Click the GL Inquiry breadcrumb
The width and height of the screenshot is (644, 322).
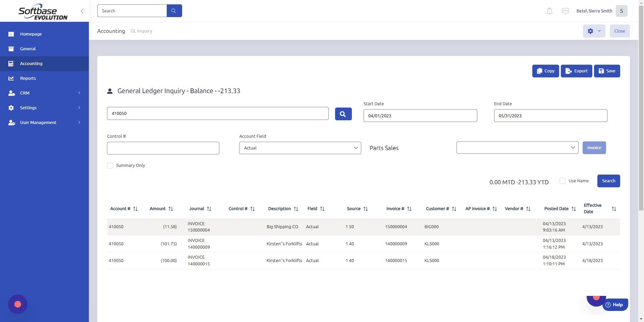(x=141, y=31)
